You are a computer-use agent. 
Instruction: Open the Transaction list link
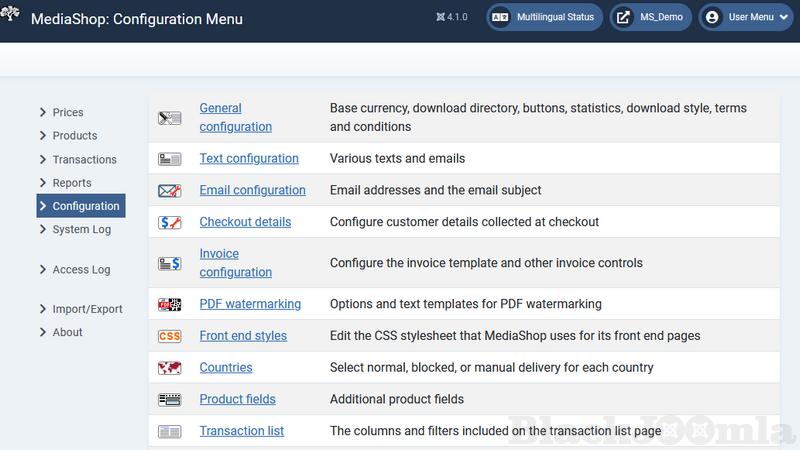point(241,431)
